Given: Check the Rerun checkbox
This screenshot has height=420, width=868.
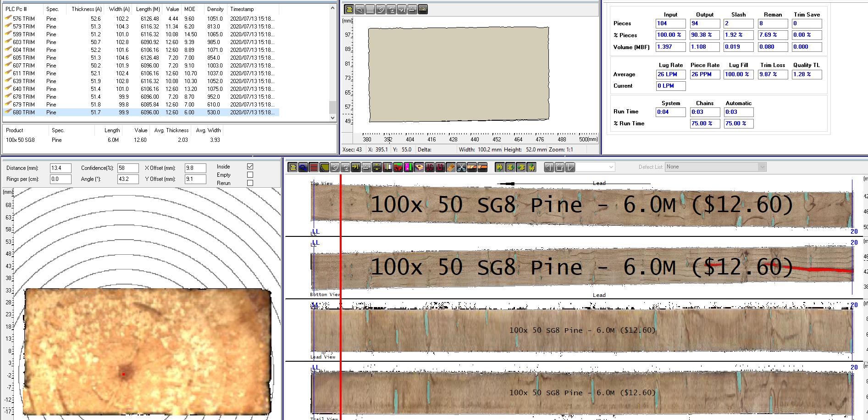Looking at the screenshot, I should 250,183.
